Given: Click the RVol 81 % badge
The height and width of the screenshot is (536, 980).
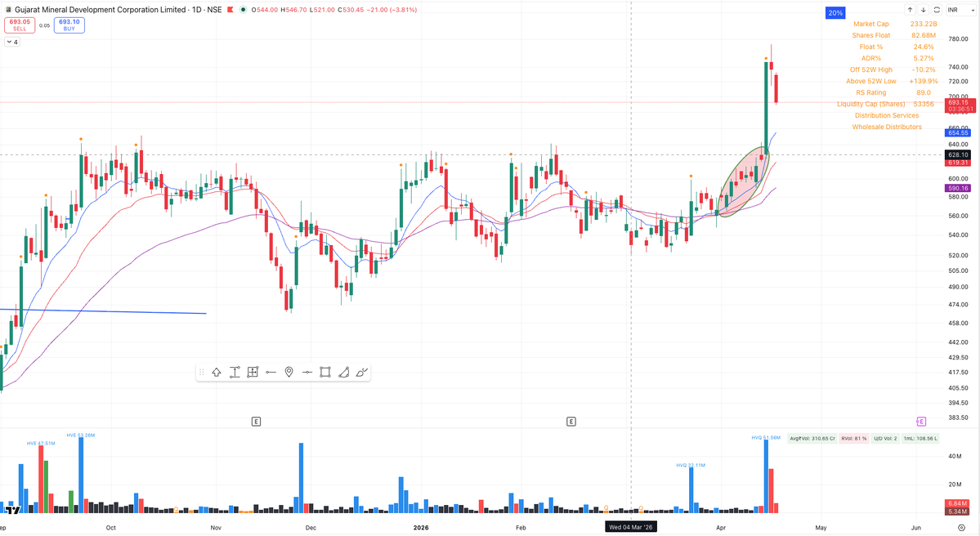Looking at the screenshot, I should pos(854,439).
